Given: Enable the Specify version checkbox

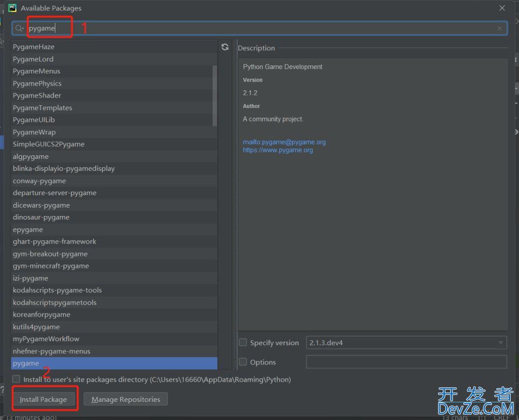Looking at the screenshot, I should [243, 343].
